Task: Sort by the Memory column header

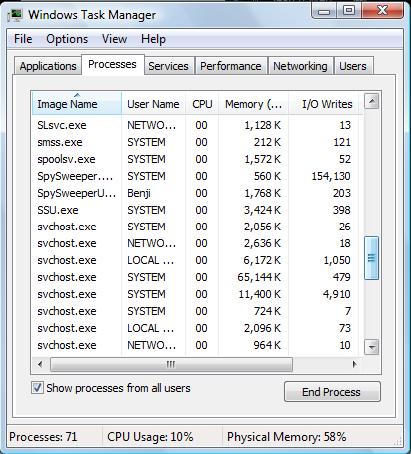Action: click(x=254, y=104)
